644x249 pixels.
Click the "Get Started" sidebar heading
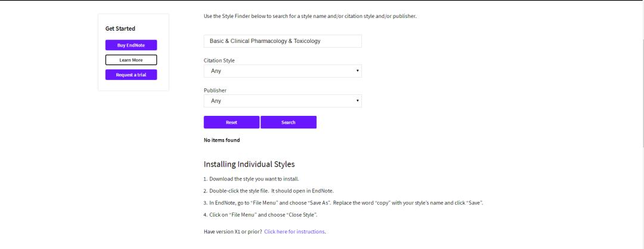[120, 29]
